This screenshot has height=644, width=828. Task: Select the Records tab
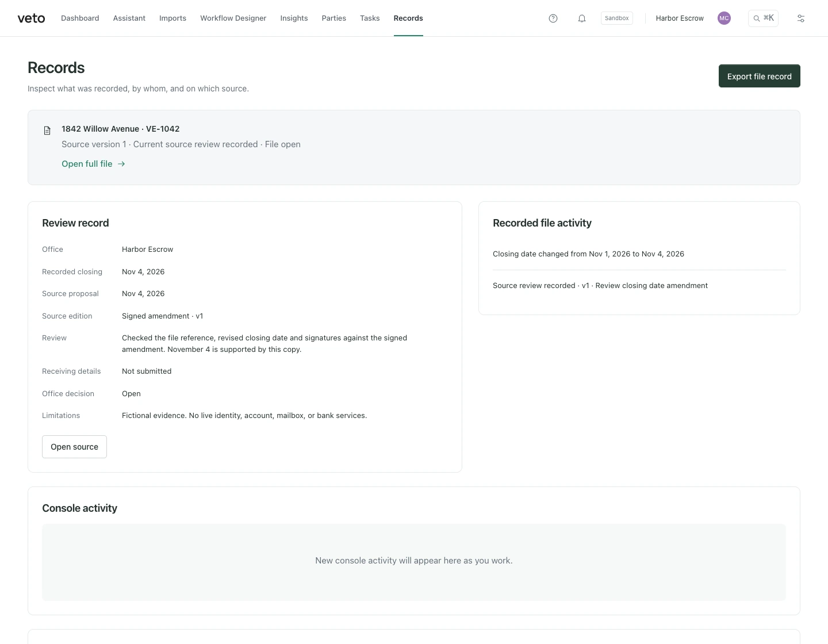click(x=408, y=18)
